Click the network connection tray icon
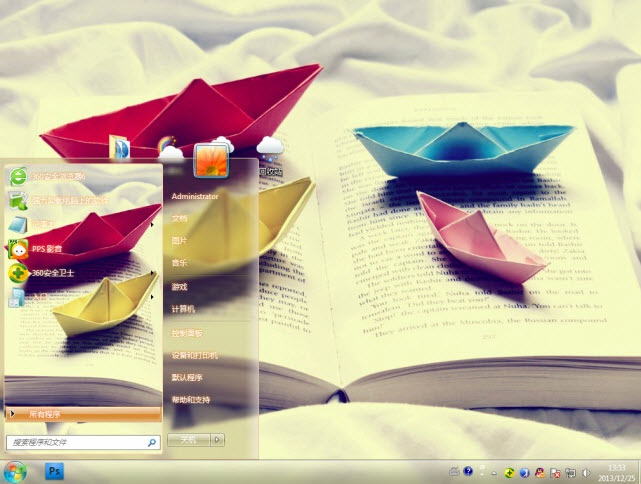Image resolution: width=641 pixels, height=484 pixels. [570, 473]
